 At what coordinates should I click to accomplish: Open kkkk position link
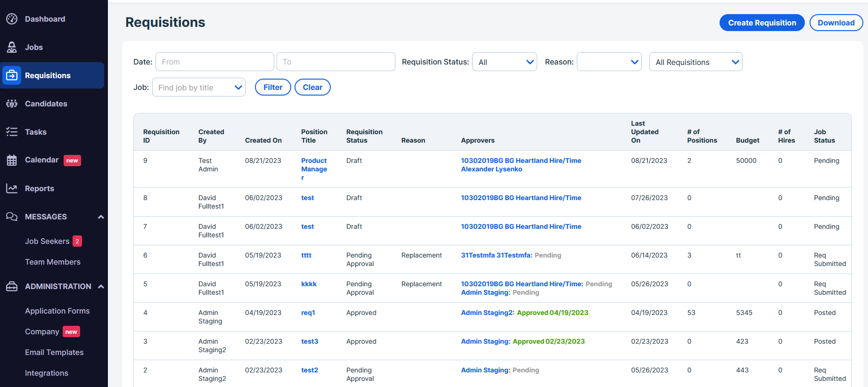pyautogui.click(x=309, y=284)
